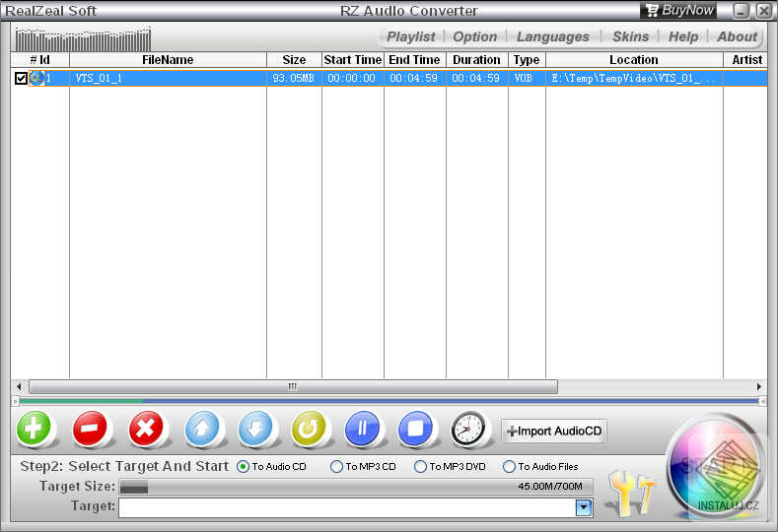Click the green-blue playback progress bar
778x532 pixels.
point(389,401)
